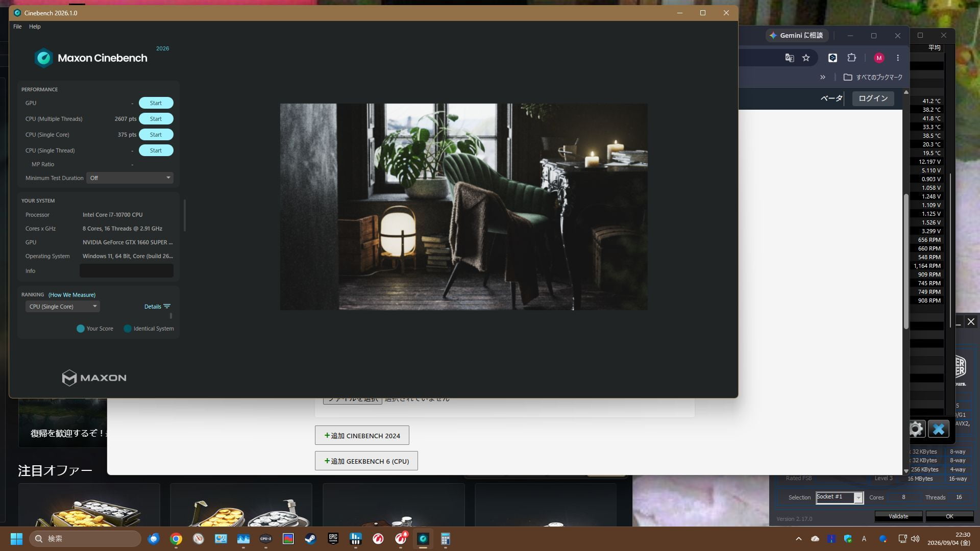
Task: Click the blue X icon beside the gear
Action: click(939, 429)
